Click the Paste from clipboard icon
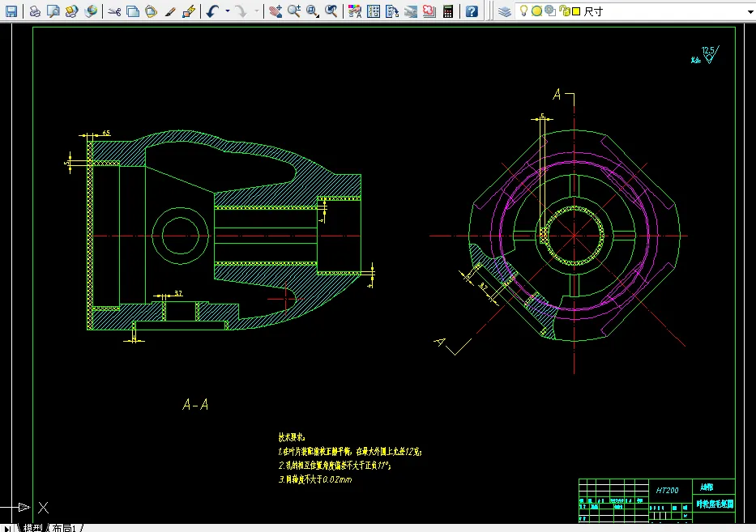 151,11
